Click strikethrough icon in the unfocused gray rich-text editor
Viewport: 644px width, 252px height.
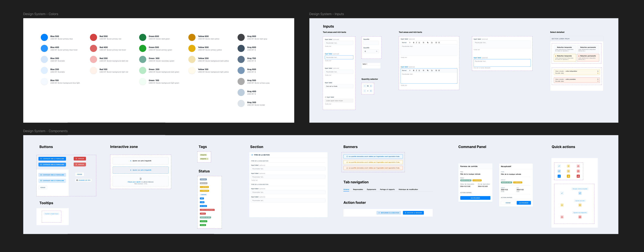pyautogui.click(x=423, y=43)
